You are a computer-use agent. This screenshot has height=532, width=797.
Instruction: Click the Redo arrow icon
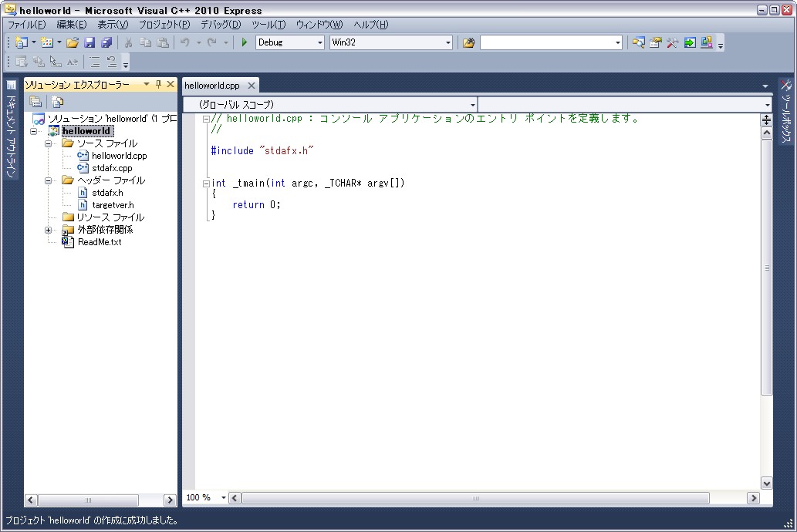point(212,42)
